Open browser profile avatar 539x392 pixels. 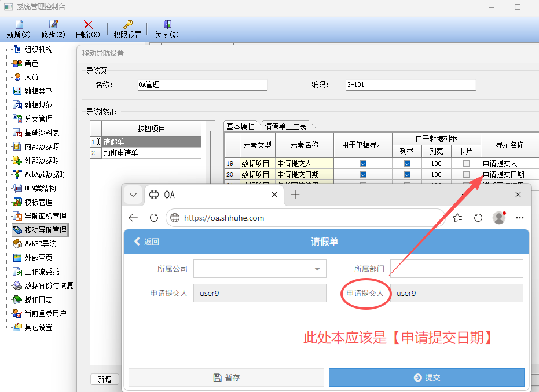[499, 218]
